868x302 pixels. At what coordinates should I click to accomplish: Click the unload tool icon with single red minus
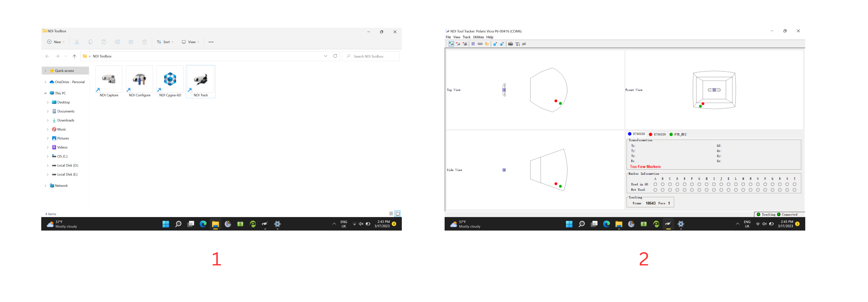click(x=458, y=44)
